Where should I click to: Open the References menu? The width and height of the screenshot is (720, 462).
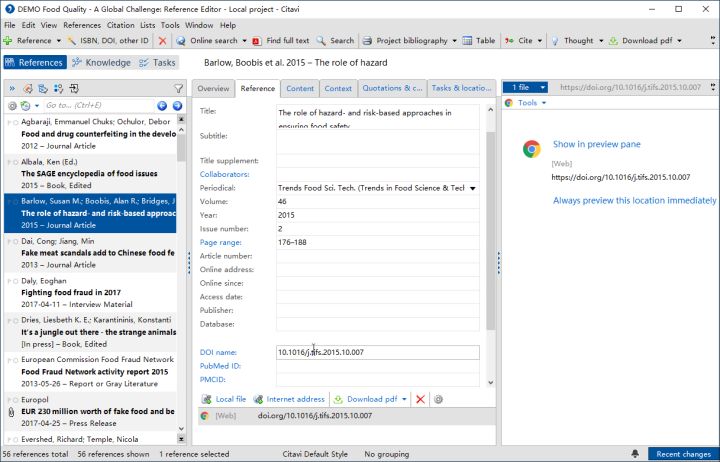[82, 25]
